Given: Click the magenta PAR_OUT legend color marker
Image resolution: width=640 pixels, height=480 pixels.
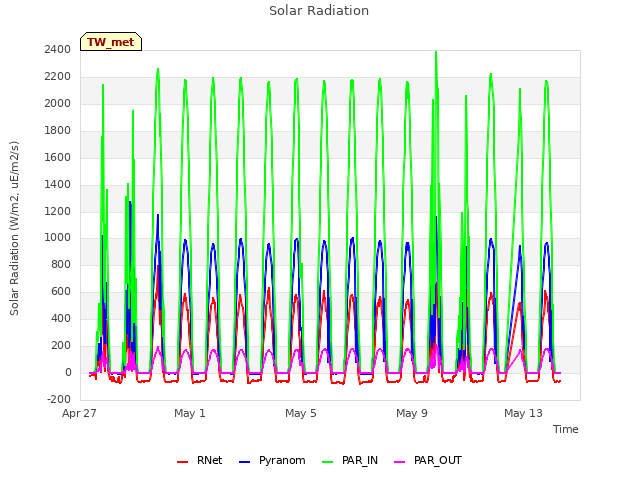Looking at the screenshot, I should click(x=400, y=462).
